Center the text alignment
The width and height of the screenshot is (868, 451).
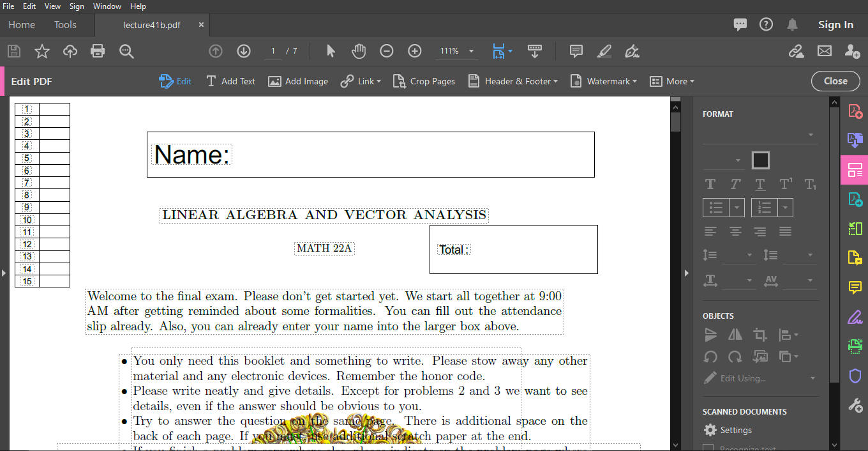[x=735, y=231]
